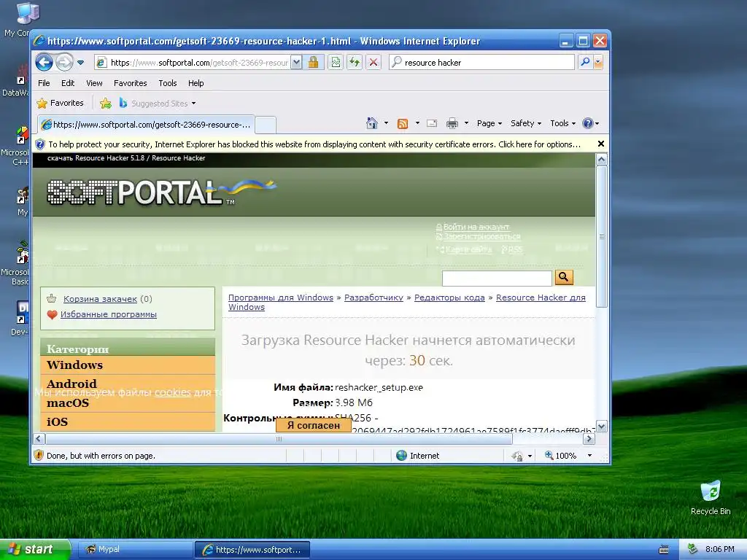The width and height of the screenshot is (747, 560).
Task: Click the system tray safely remove icon
Action: pos(693,549)
